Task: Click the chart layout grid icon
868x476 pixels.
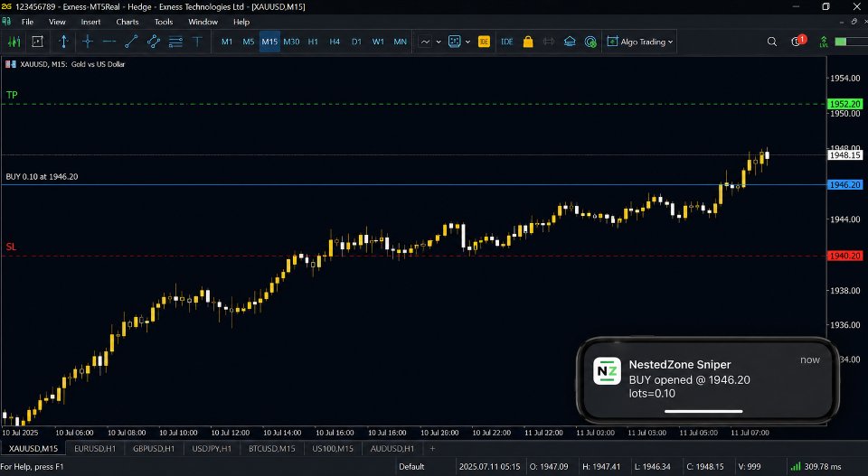Action: 455,42
